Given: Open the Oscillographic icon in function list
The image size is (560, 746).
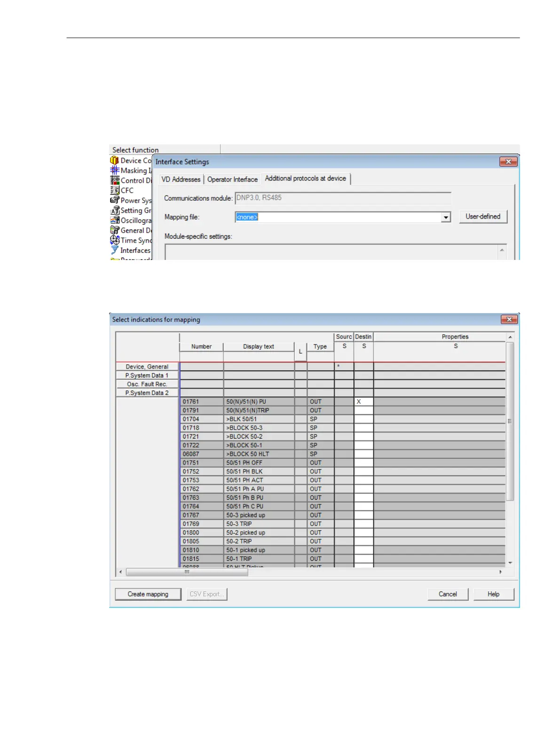Looking at the screenshot, I should [x=114, y=220].
